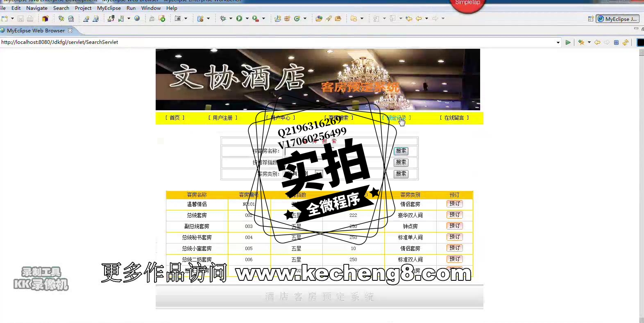Click the 标准单人间 room type cell

(x=410, y=237)
